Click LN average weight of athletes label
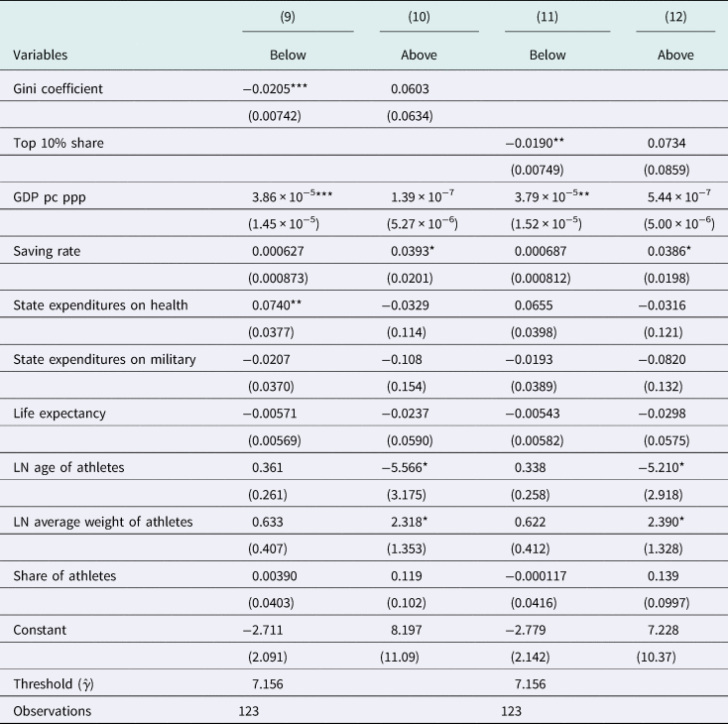The width and height of the screenshot is (728, 724). (102, 522)
